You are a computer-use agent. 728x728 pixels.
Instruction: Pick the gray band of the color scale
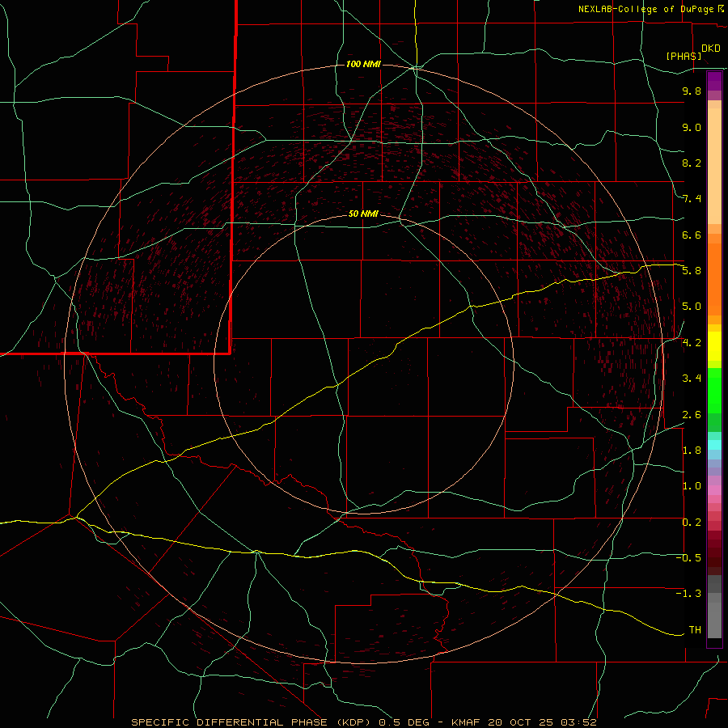tap(714, 607)
